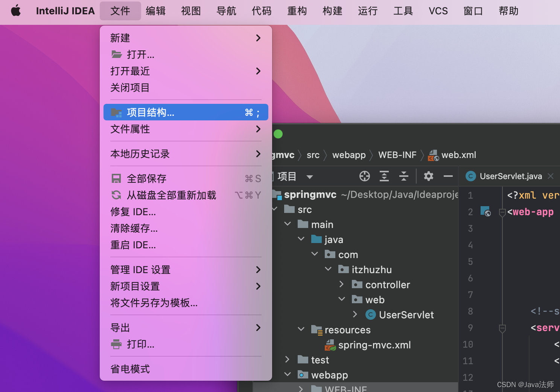Screen dimensions: 560x392
Task: Choose 全部保存 menu item
Action: 186,179
